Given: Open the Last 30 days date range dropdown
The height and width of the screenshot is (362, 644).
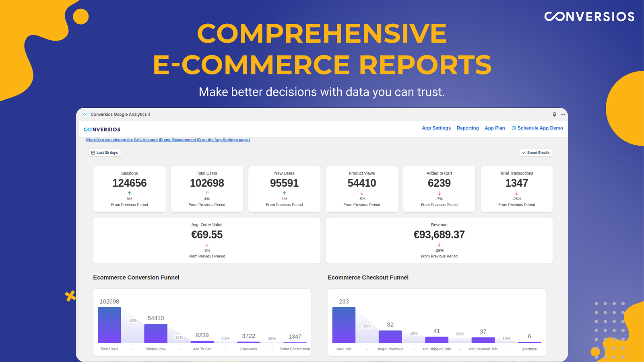Looking at the screenshot, I should coord(105,153).
